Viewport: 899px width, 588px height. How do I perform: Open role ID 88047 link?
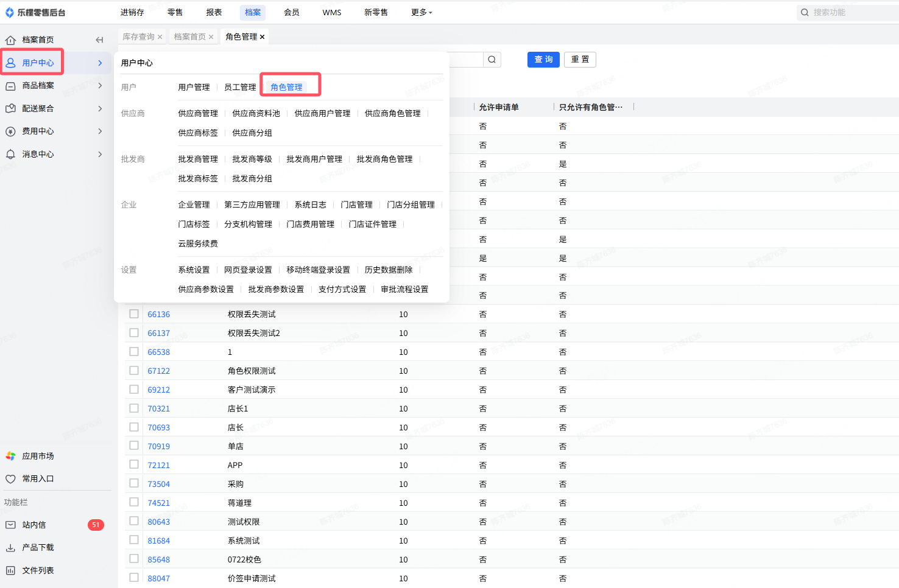158,579
